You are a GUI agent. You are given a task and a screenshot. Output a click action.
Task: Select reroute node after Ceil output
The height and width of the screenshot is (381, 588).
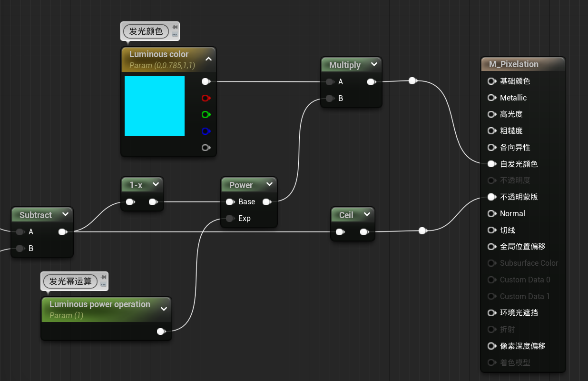click(422, 231)
